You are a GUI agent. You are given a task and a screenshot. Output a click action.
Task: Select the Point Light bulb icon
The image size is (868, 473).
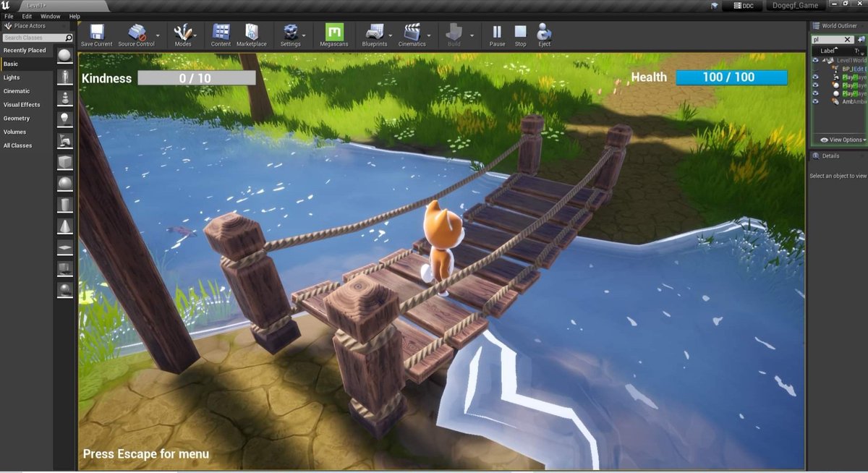coord(65,119)
